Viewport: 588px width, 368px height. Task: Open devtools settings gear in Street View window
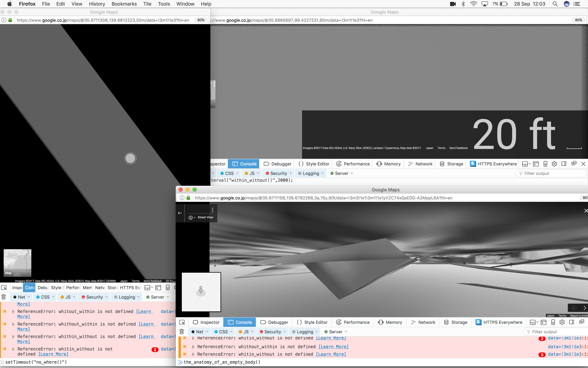(x=562, y=322)
